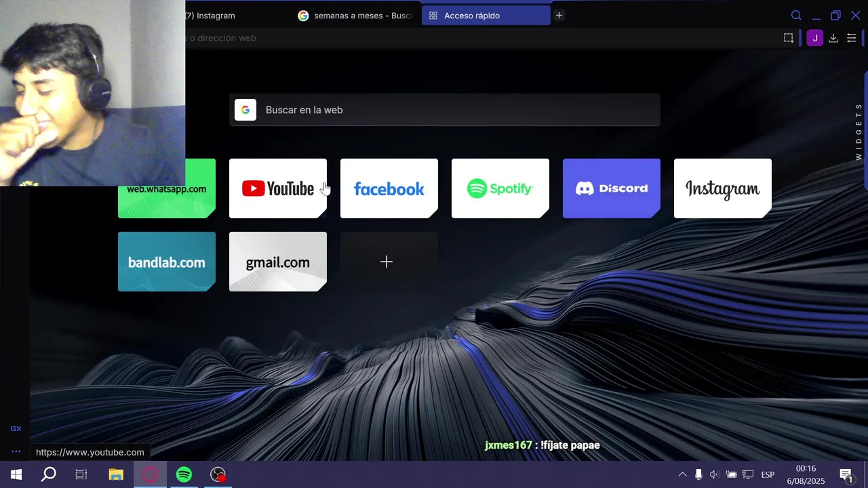Select the Acceso rápido tab
868x488 pixels.
pos(486,16)
